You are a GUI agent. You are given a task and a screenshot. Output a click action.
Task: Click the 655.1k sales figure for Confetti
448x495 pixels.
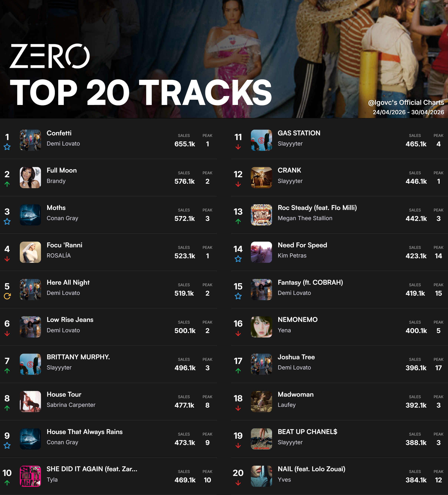click(x=185, y=144)
